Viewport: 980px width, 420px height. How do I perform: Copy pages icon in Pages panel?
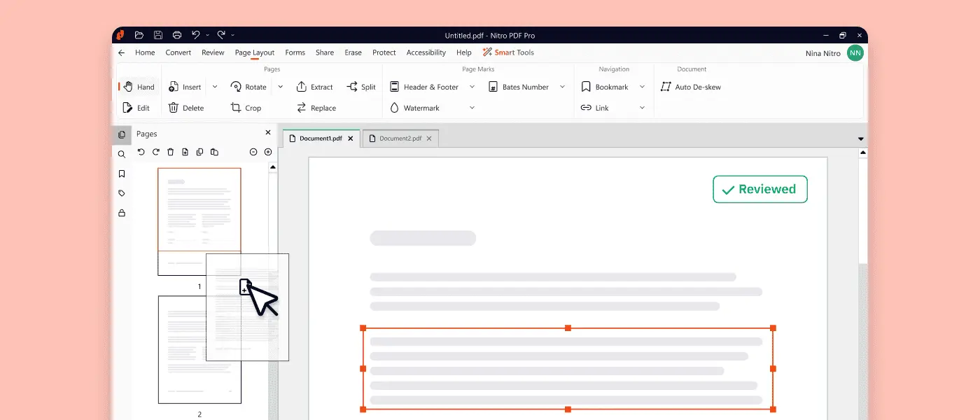199,152
